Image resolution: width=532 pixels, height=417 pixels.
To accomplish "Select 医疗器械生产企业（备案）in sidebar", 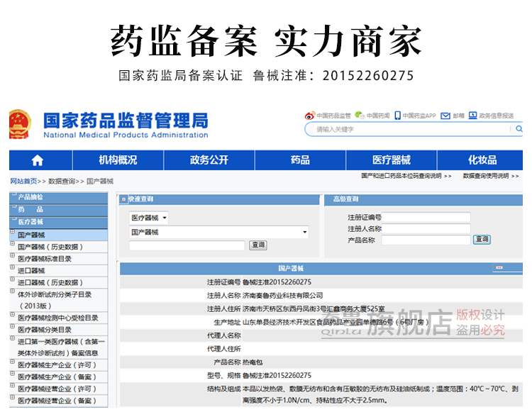I will [57, 377].
